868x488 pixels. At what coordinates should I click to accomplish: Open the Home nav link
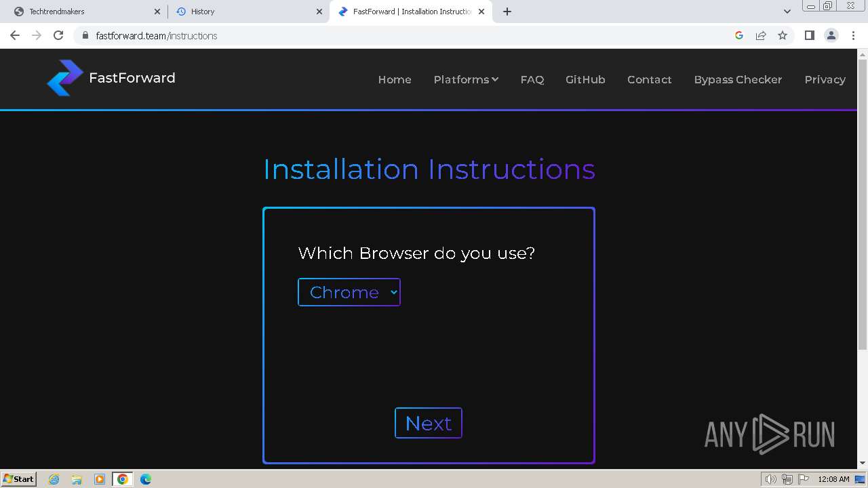395,79
